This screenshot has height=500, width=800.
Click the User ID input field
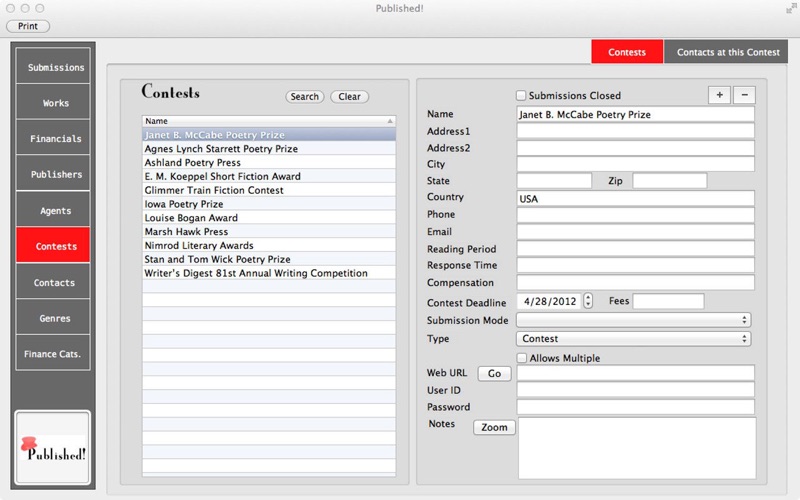[635, 390]
